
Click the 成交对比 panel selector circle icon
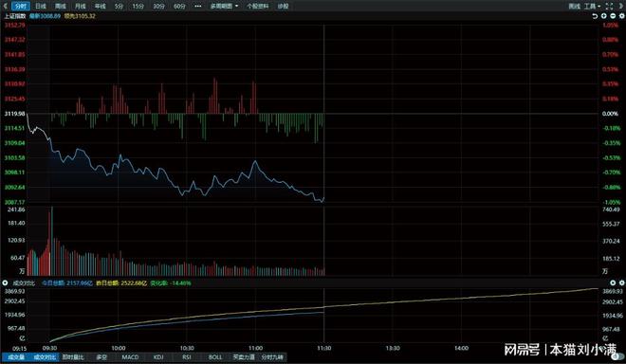point(5,283)
